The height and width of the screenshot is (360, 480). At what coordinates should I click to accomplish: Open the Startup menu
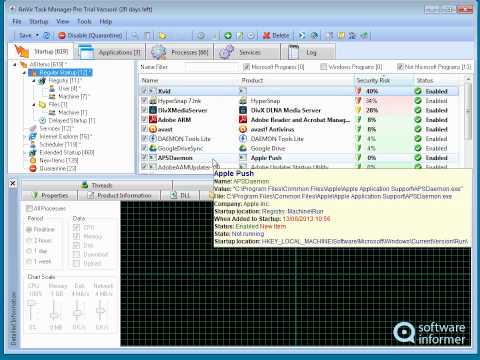pyautogui.click(x=39, y=22)
